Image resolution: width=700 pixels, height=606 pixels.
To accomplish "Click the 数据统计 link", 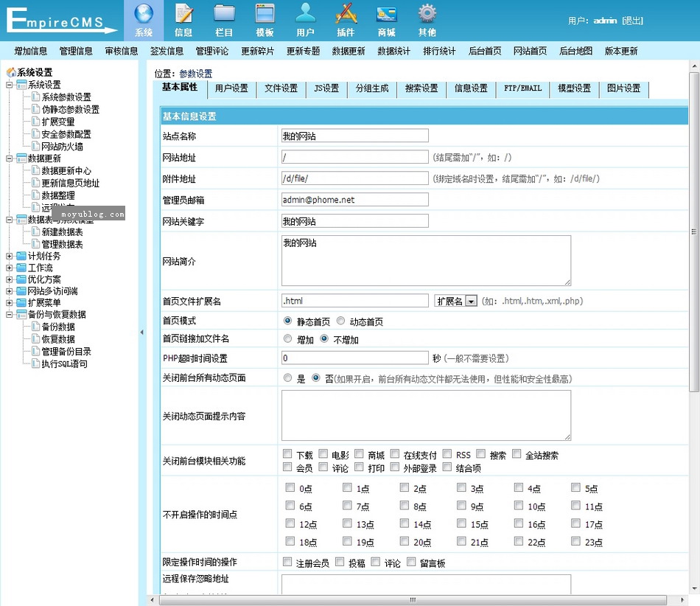I will (x=393, y=51).
